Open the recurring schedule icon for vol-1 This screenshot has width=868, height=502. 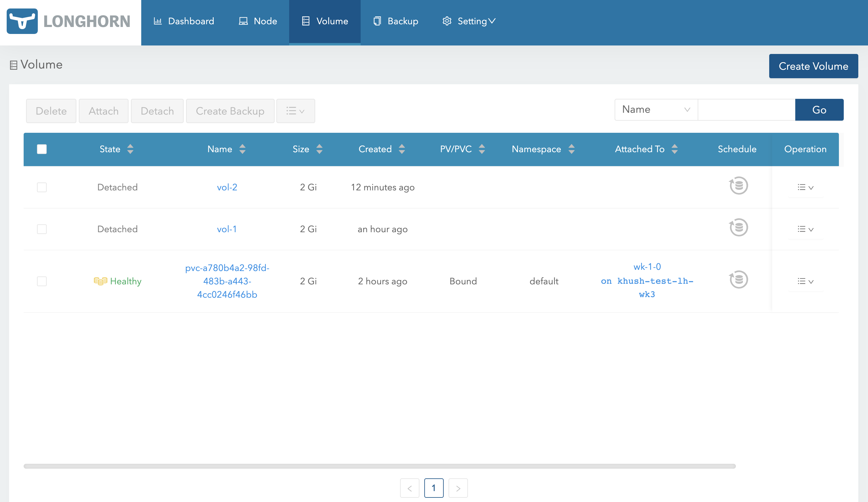tap(738, 227)
